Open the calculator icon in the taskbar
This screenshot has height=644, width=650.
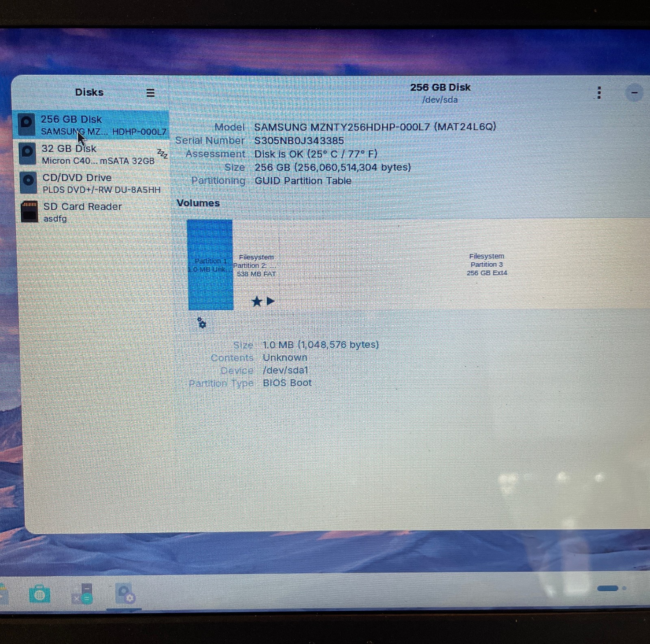click(83, 594)
